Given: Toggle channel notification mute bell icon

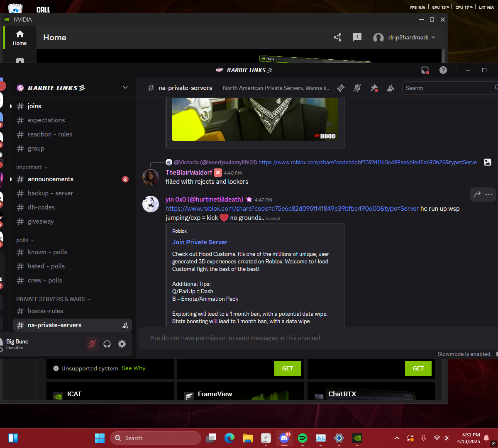Looking at the screenshot, I should [357, 88].
